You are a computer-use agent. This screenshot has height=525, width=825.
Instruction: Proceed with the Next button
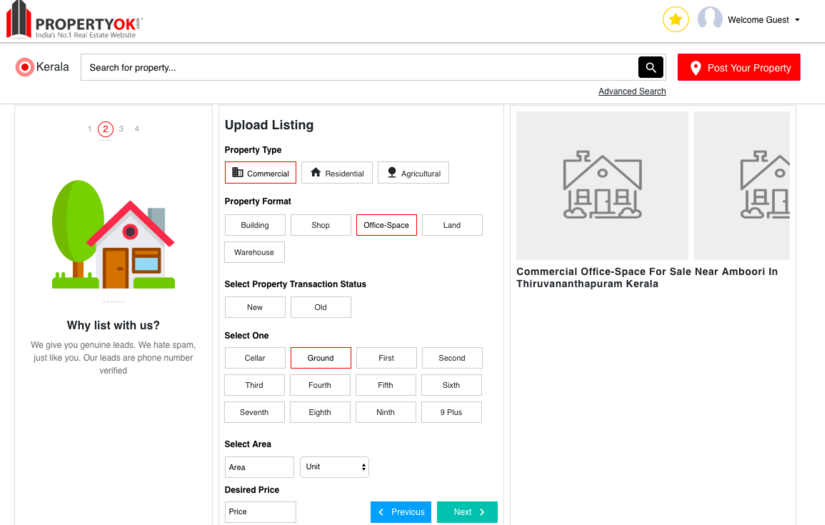pos(467,512)
